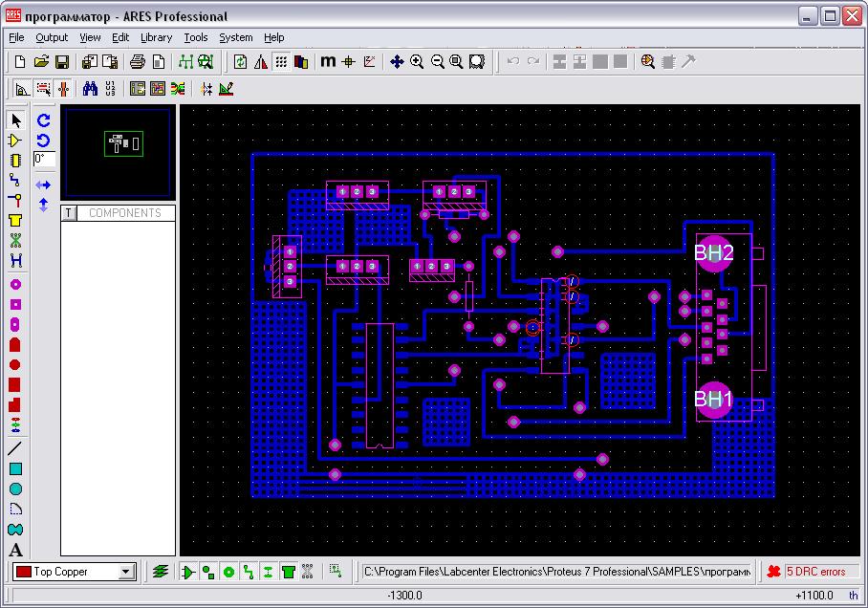
Task: Open the Output menu
Action: point(52,37)
